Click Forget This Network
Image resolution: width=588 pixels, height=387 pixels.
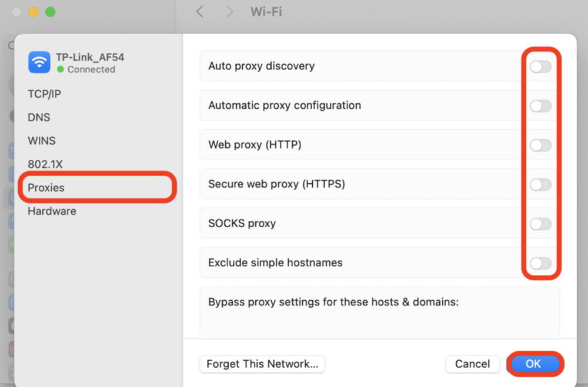click(x=262, y=364)
